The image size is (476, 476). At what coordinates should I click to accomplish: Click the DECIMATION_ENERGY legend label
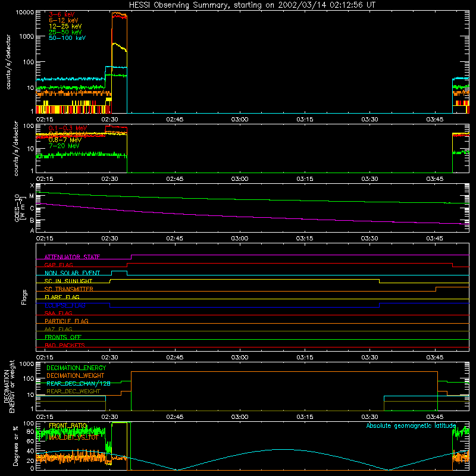click(x=76, y=368)
